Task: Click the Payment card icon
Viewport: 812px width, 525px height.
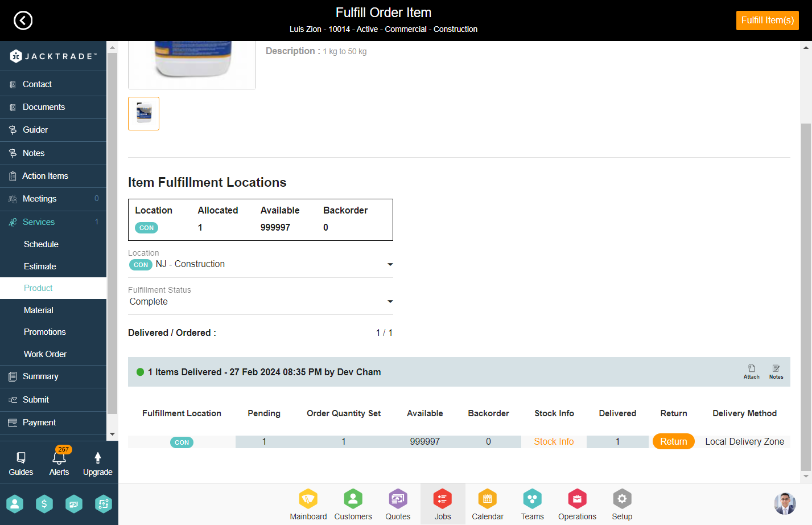Action: click(13, 423)
